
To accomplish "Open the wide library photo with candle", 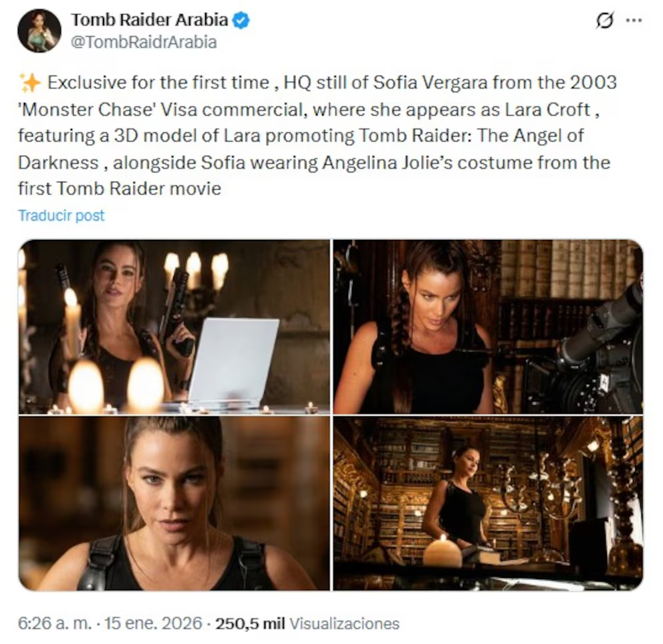I will (488, 503).
